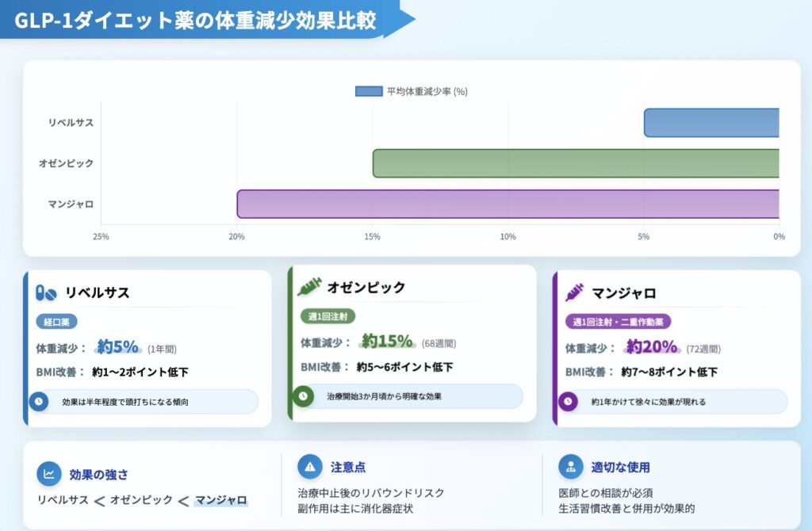
Task: Click the (72週間) duration text
Action: pos(703,350)
